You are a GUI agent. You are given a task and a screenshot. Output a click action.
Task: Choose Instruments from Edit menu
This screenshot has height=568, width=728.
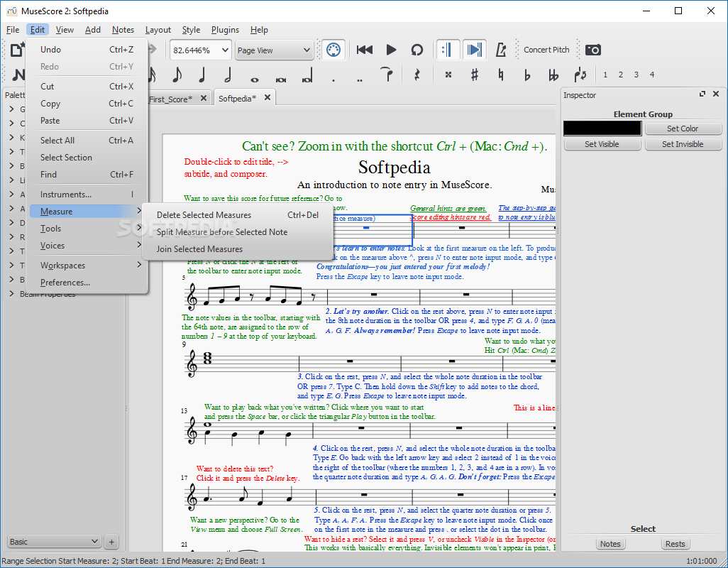click(x=87, y=194)
